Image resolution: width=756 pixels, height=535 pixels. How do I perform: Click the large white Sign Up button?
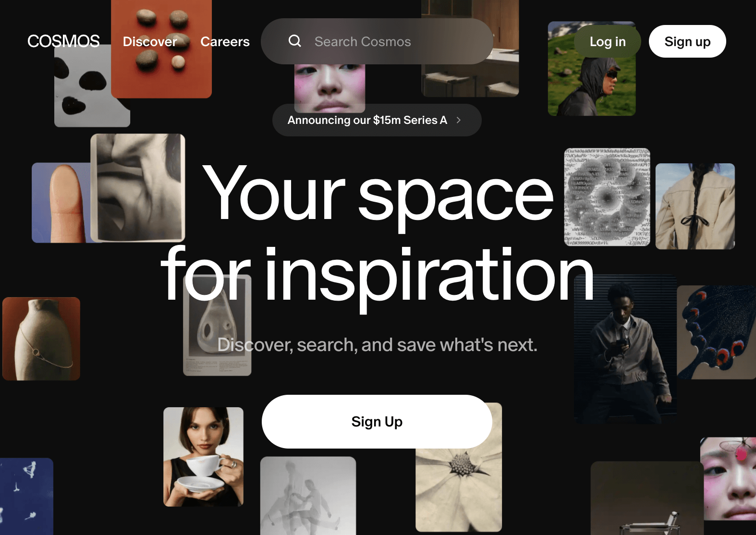(377, 422)
